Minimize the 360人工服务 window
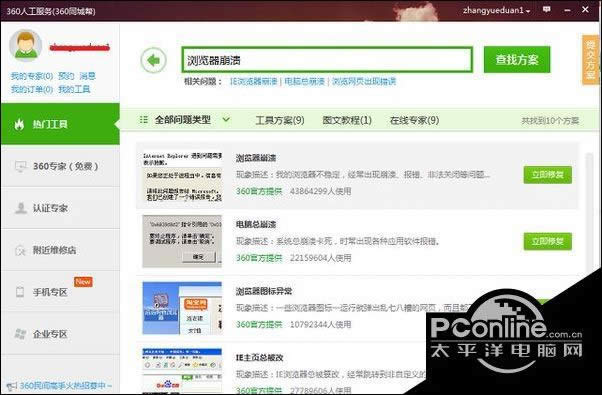This screenshot has height=395, width=602. (x=567, y=10)
